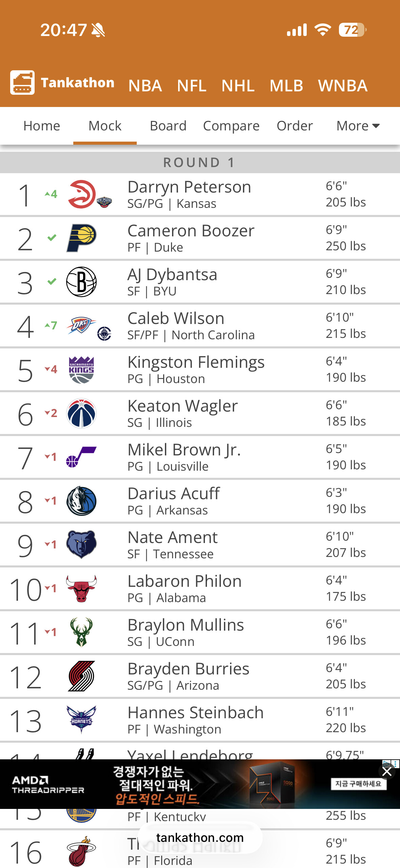This screenshot has height=868, width=400.
Task: Go to the Order tab
Action: tap(294, 126)
